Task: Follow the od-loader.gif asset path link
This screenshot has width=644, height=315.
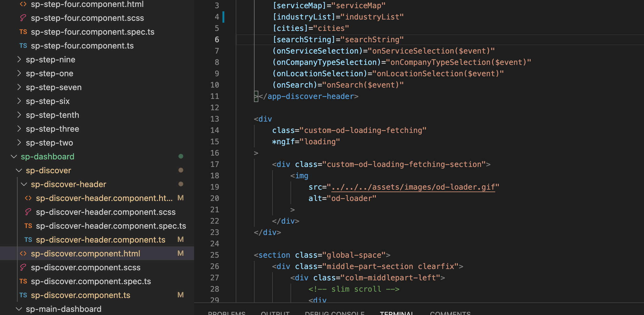Action: (x=413, y=187)
